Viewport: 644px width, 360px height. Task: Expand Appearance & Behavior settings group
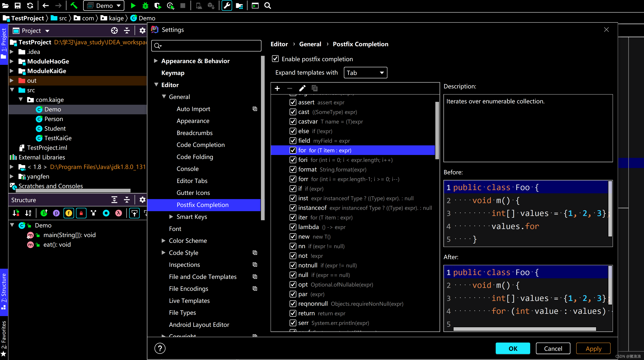click(x=156, y=61)
